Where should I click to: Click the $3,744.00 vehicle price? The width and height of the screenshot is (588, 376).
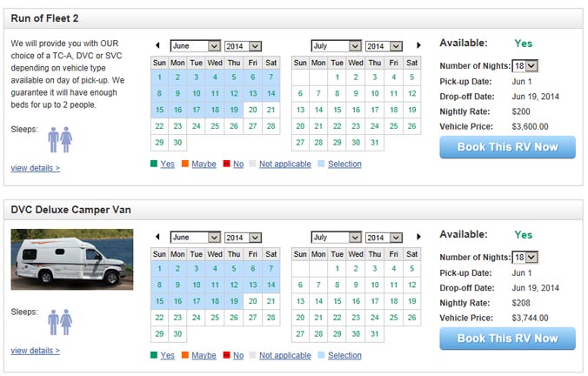click(x=530, y=318)
